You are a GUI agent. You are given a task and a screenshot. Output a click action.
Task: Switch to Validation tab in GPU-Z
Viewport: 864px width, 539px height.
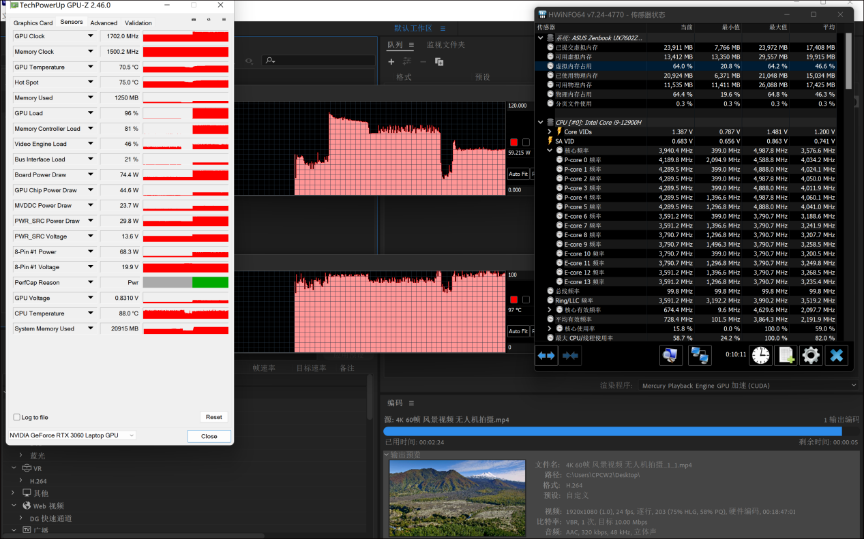coord(138,23)
